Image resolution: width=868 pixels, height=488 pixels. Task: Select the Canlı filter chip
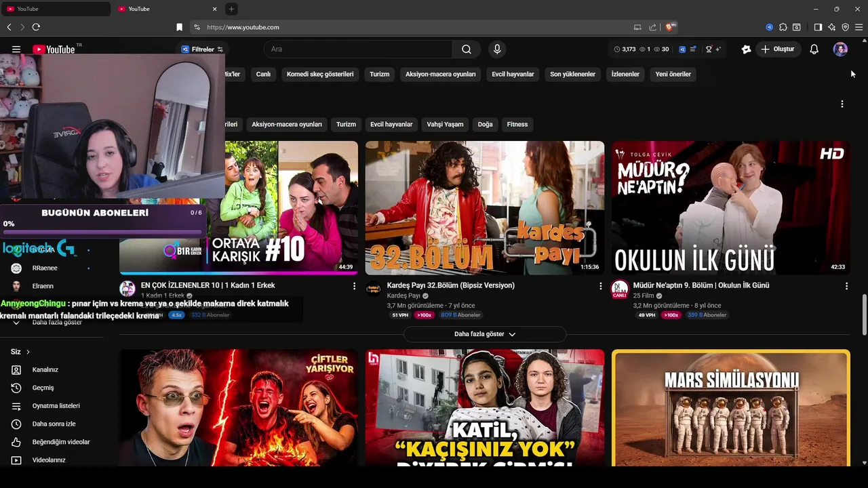263,74
